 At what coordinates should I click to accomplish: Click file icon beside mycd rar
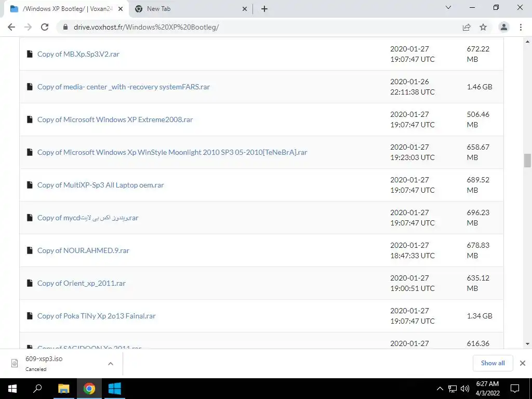[x=30, y=218]
